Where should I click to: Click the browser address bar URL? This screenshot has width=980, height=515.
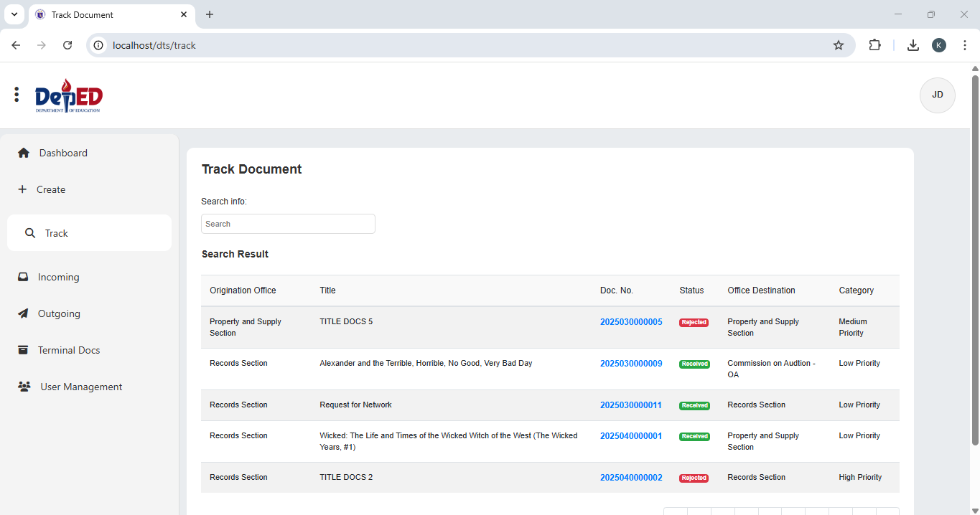click(154, 45)
